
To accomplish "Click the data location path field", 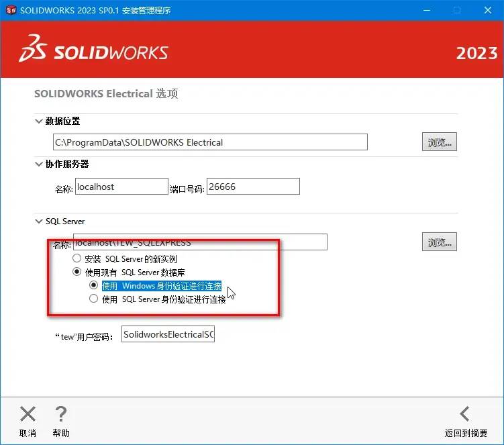I will 210,142.
